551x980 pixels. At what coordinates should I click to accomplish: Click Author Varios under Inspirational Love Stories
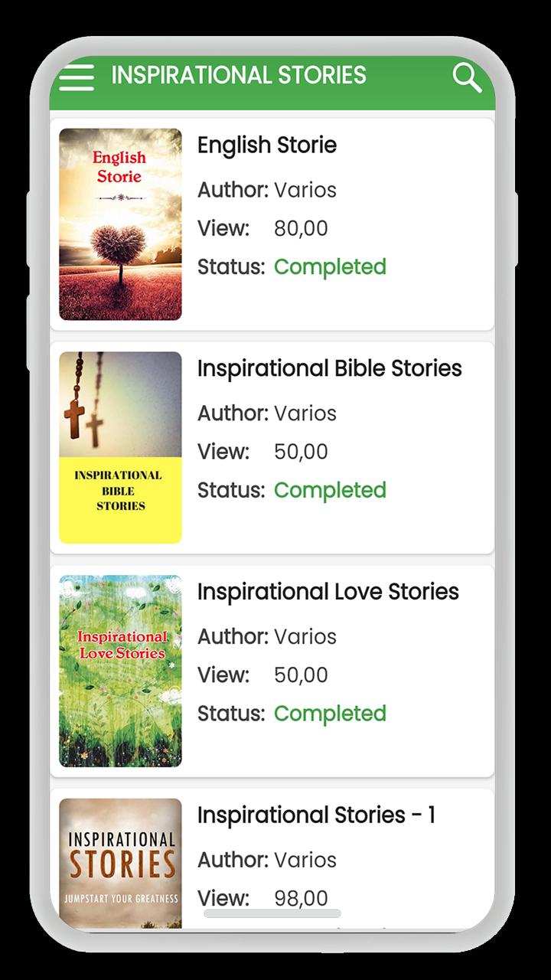click(267, 637)
